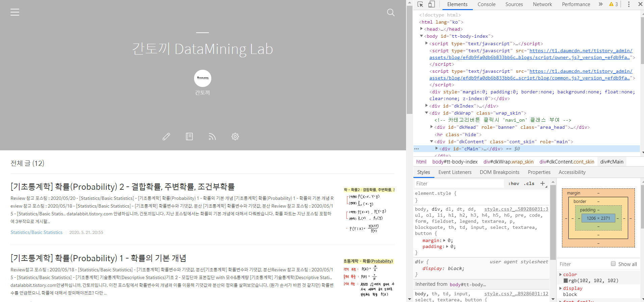
Task: Click the 간토끼 DataMining Lab title
Action: click(x=202, y=49)
